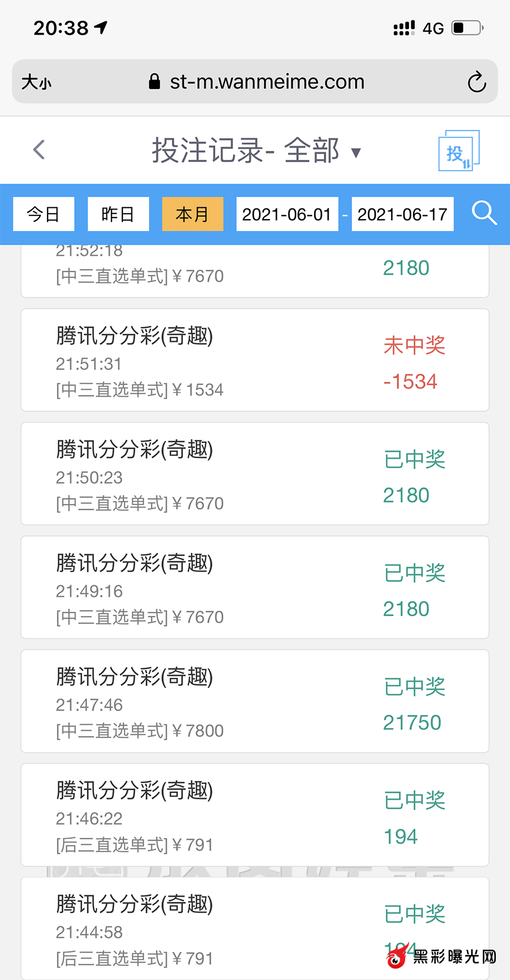Expand the 投注记录-全部 dropdown arrow
Screen dimensions: 510x980
click(356, 152)
